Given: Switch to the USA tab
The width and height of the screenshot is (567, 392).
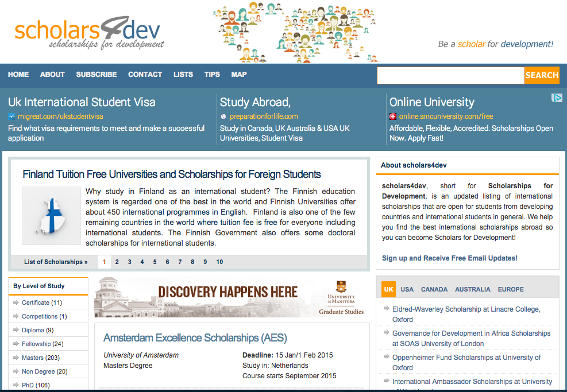Looking at the screenshot, I should [407, 289].
